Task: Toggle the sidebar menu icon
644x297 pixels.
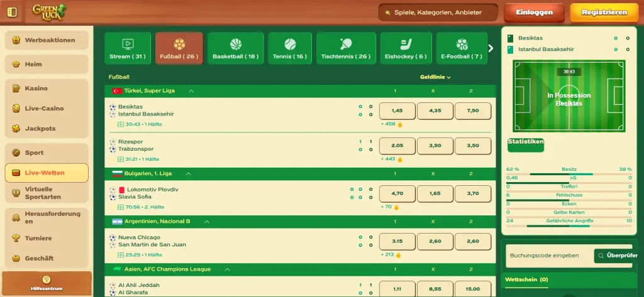Action: (x=13, y=13)
